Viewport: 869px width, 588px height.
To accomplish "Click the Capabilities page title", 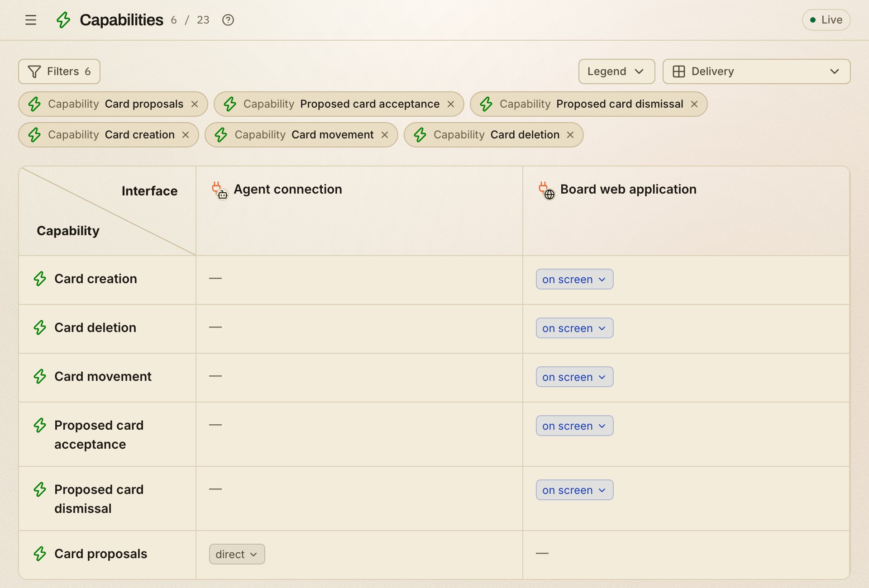I will coord(121,20).
